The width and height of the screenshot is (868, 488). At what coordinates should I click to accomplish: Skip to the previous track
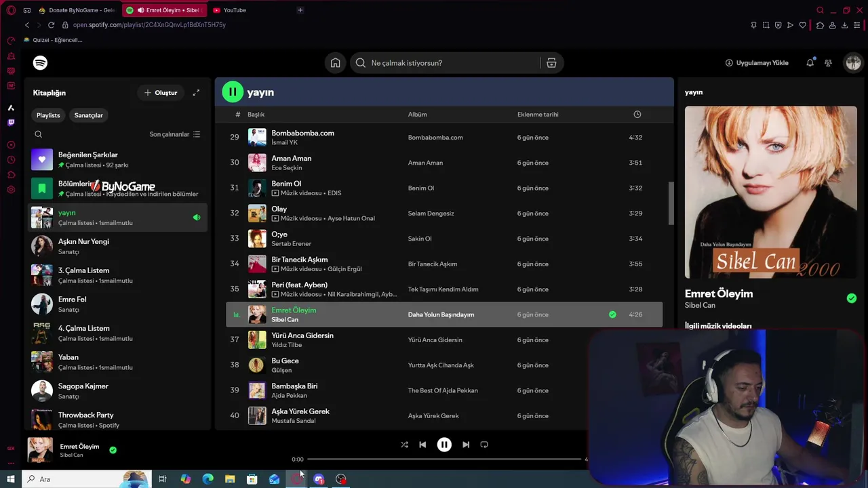(422, 445)
